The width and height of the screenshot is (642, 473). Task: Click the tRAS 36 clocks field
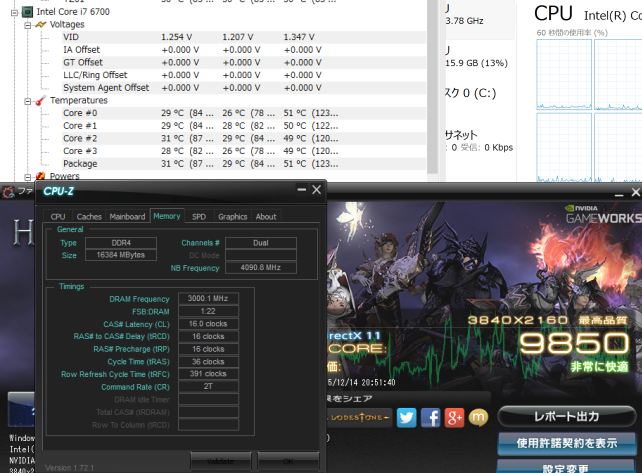pos(208,362)
